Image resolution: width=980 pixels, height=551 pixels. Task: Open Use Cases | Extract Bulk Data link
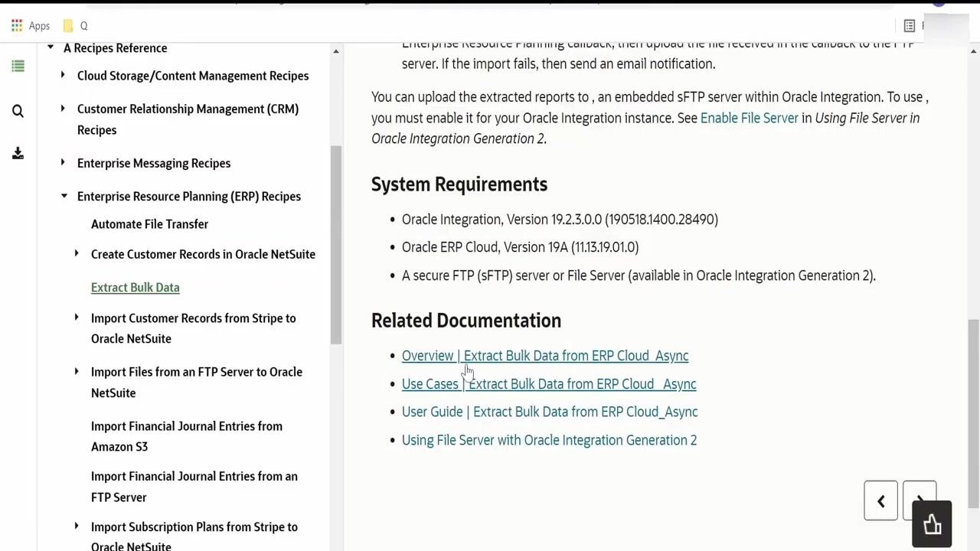pos(549,384)
